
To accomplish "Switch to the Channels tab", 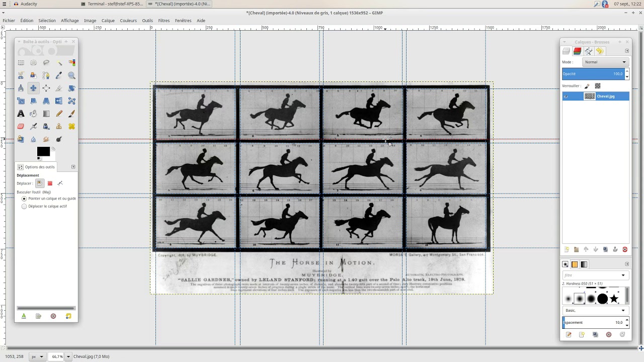I will (577, 51).
